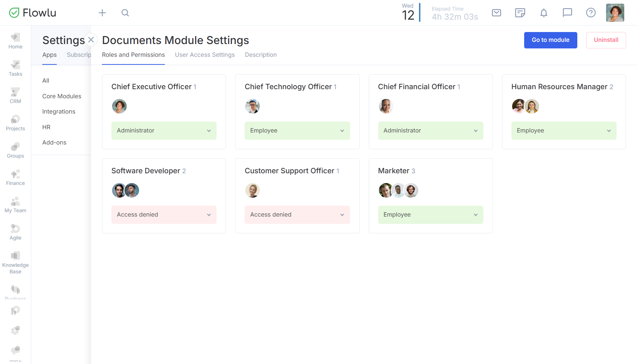The image size is (637, 364).
Task: Open the help question mark icon
Action: (x=591, y=13)
